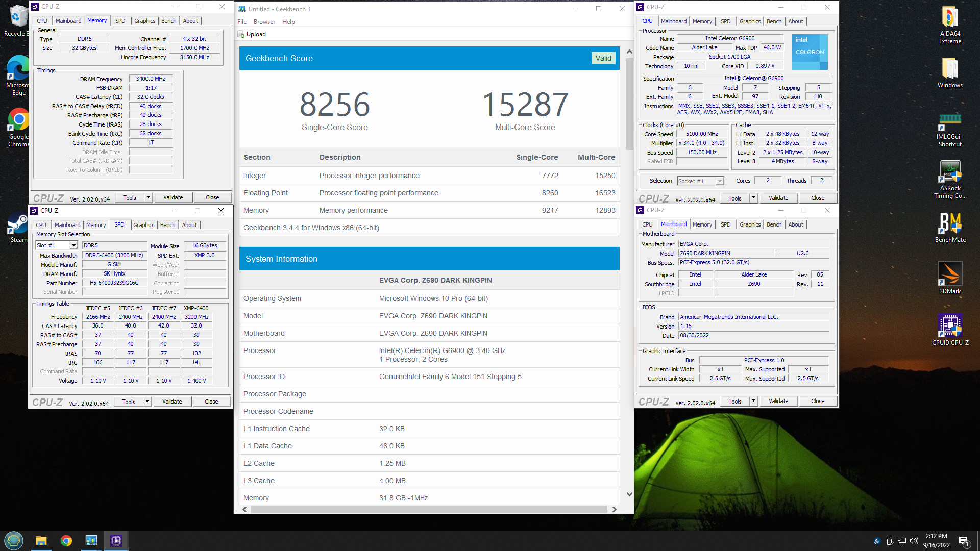The image size is (980, 551).
Task: Click Memory performance row in Geekbench
Action: 429,210
